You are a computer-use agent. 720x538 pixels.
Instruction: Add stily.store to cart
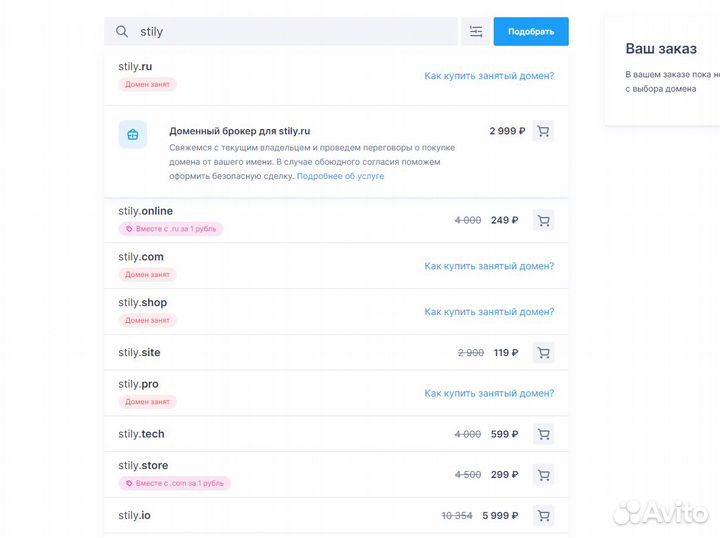pos(543,475)
